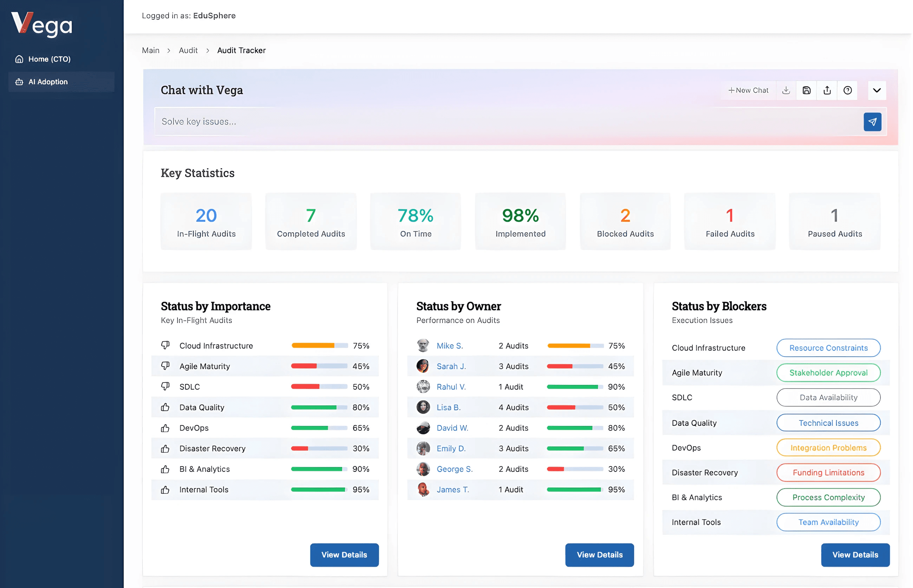This screenshot has width=913, height=588.
Task: Send message with paper plane button
Action: (872, 122)
